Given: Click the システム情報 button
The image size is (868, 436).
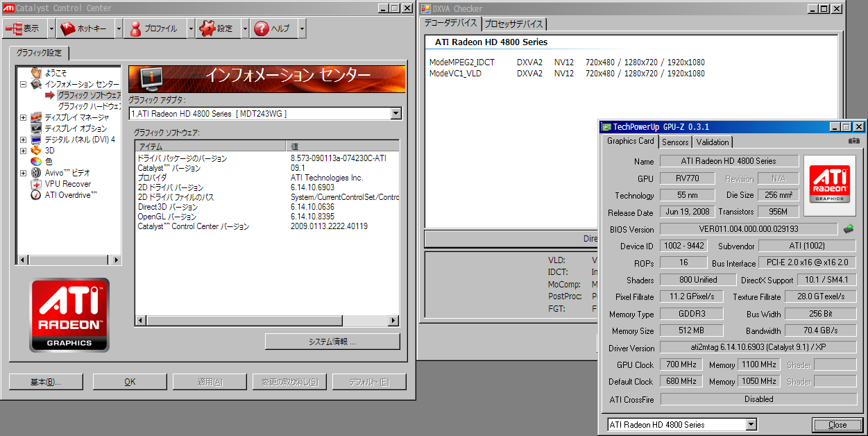Looking at the screenshot, I should tap(332, 342).
